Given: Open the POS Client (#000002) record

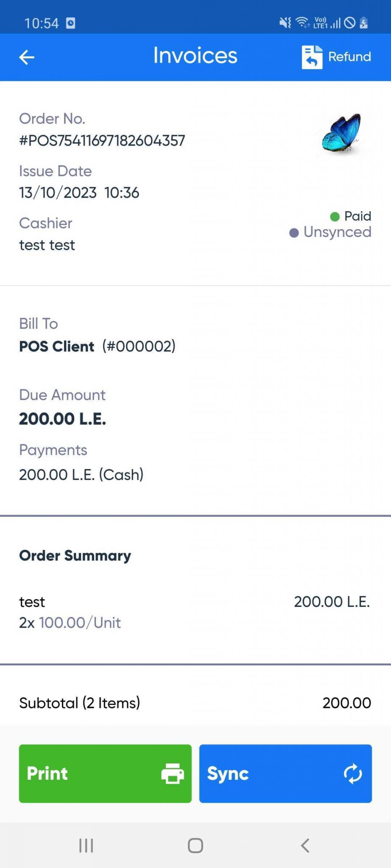Looking at the screenshot, I should click(x=97, y=346).
